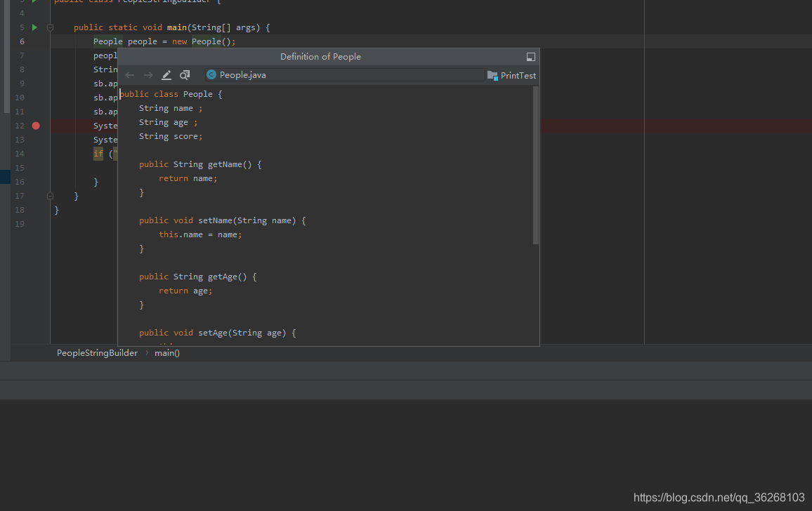
Task: Click the getAge() method signature
Action: (x=198, y=277)
